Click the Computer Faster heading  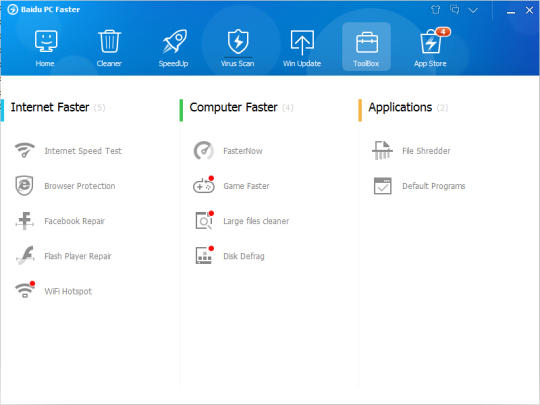pyautogui.click(x=233, y=107)
